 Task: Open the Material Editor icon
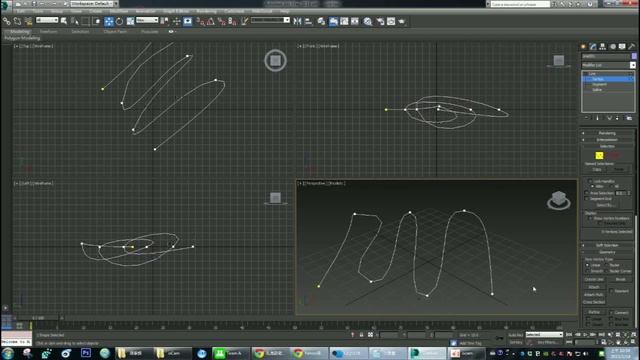(368, 21)
